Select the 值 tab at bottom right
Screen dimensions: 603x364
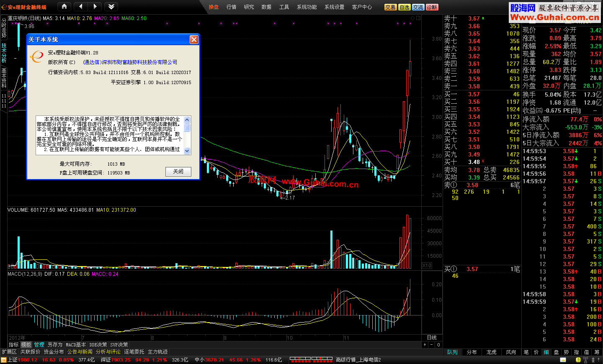click(587, 352)
